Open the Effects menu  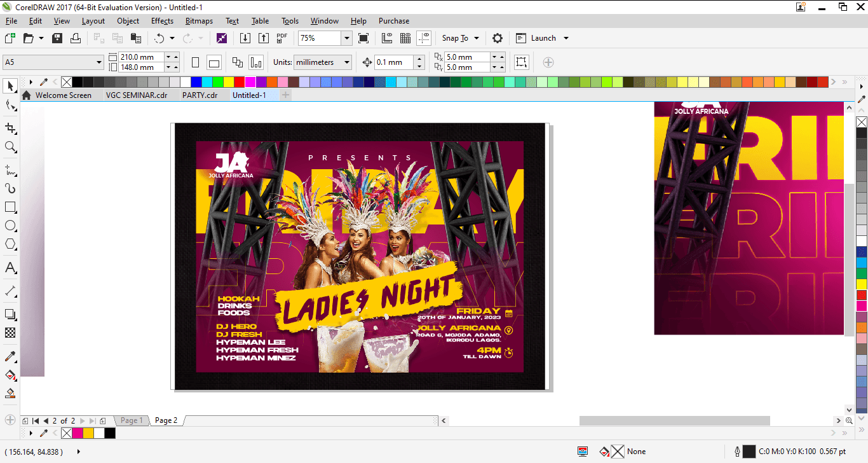(162, 21)
